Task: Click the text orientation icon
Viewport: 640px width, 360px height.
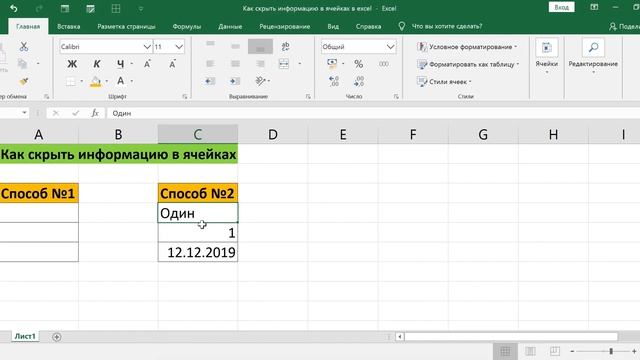Action: [x=260, y=81]
